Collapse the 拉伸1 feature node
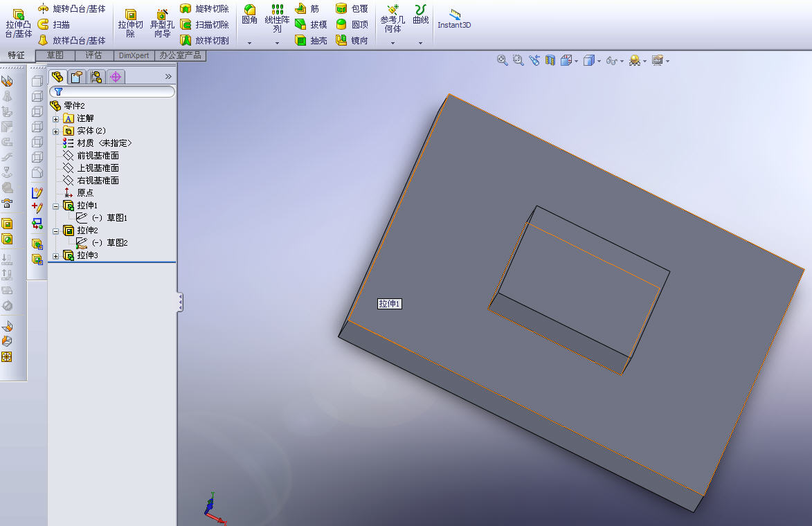This screenshot has height=526, width=812. tap(56, 206)
